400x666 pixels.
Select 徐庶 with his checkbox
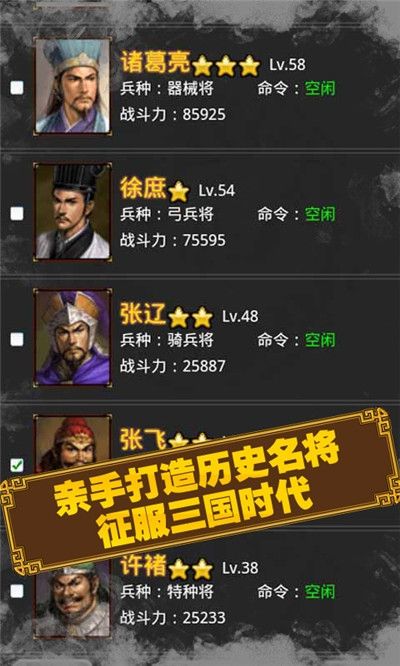[17, 213]
